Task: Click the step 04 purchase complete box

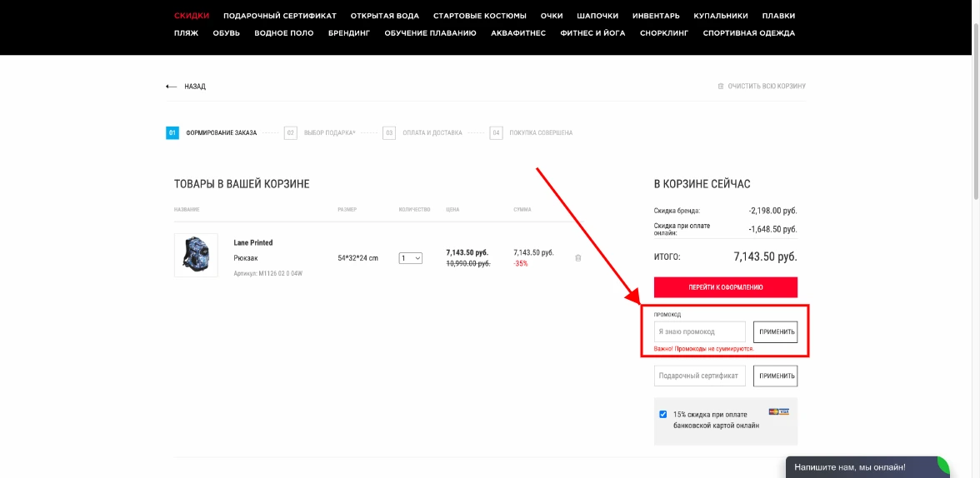Action: tap(496, 132)
